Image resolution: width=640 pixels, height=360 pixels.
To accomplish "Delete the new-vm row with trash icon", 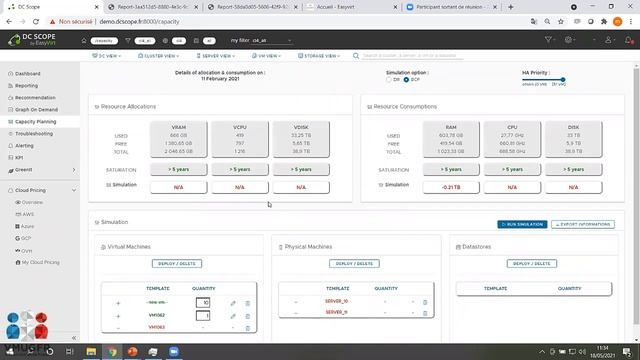I will 247,303.
